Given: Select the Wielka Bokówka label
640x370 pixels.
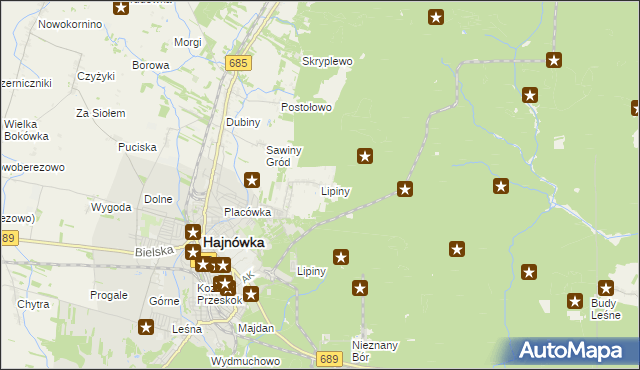Looking at the screenshot, I should pyautogui.click(x=27, y=130).
